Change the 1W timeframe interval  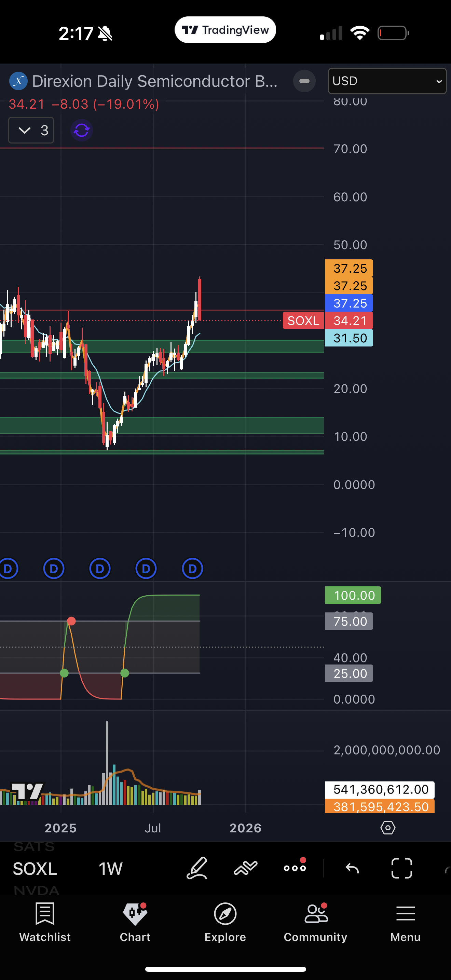point(110,869)
